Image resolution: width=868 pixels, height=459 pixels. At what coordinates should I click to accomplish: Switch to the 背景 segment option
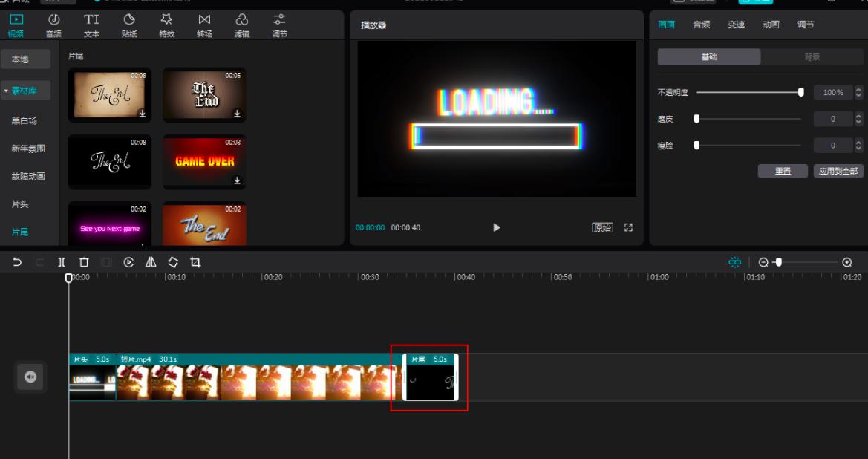pyautogui.click(x=812, y=57)
